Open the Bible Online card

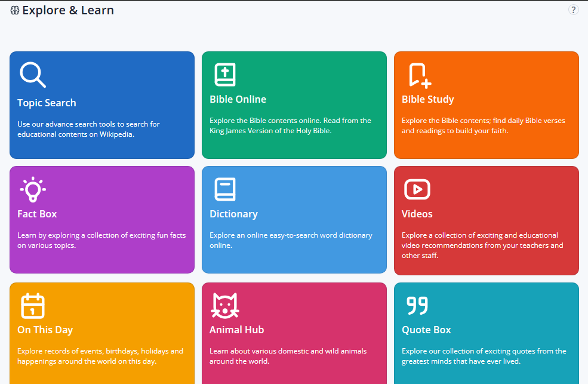coord(294,105)
